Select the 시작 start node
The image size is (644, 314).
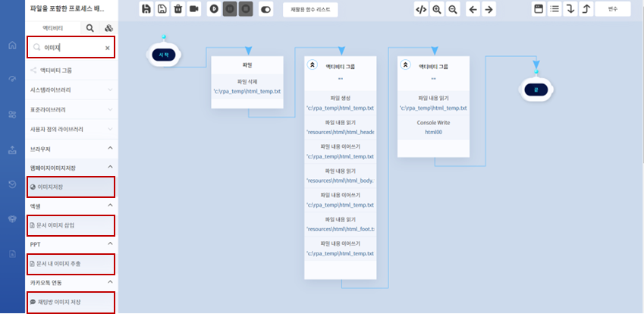point(163,55)
